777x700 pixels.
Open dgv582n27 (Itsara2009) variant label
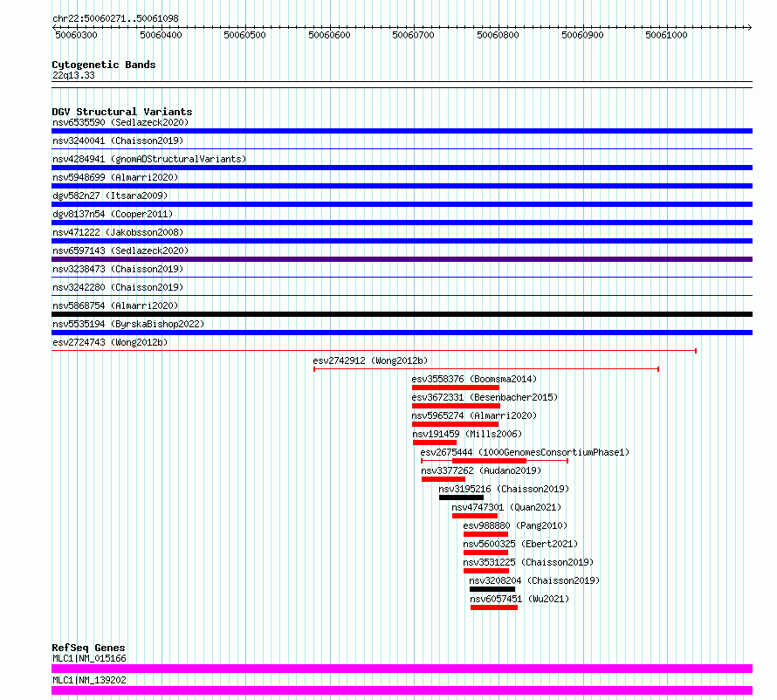[110, 196]
